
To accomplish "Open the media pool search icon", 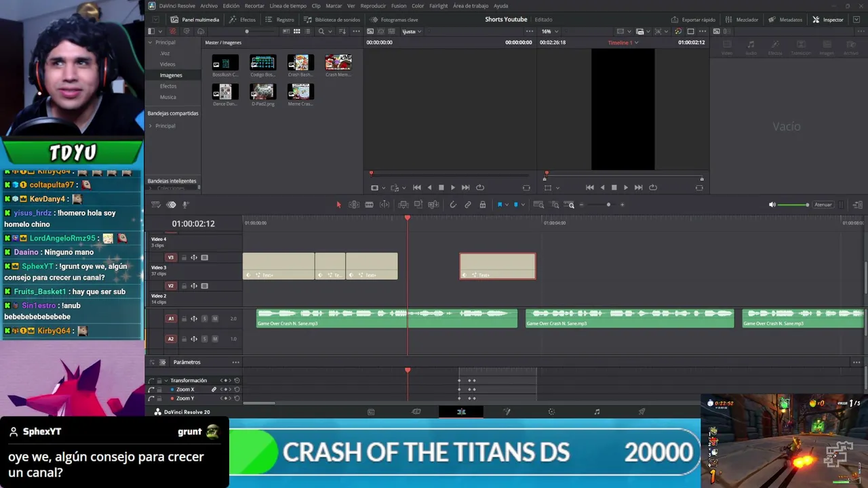I will pyautogui.click(x=321, y=31).
